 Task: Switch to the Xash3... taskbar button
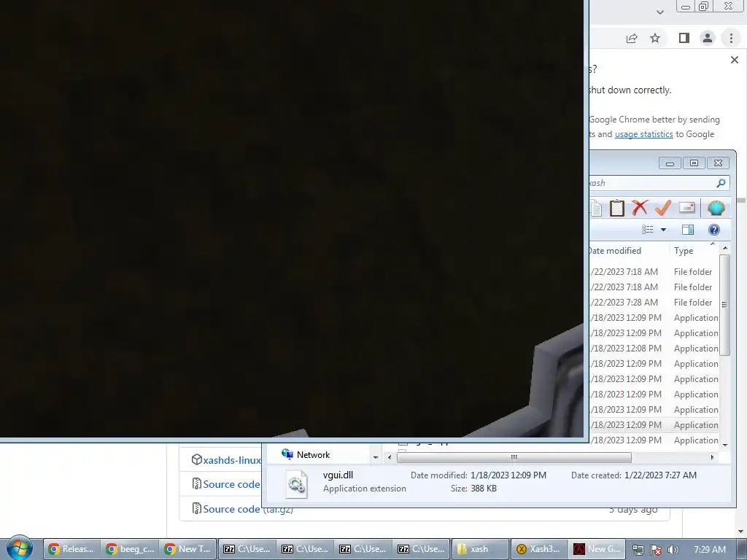coord(538,549)
